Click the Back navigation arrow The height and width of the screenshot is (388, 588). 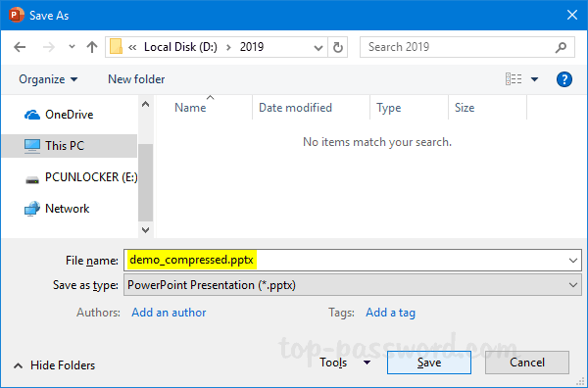(20, 47)
